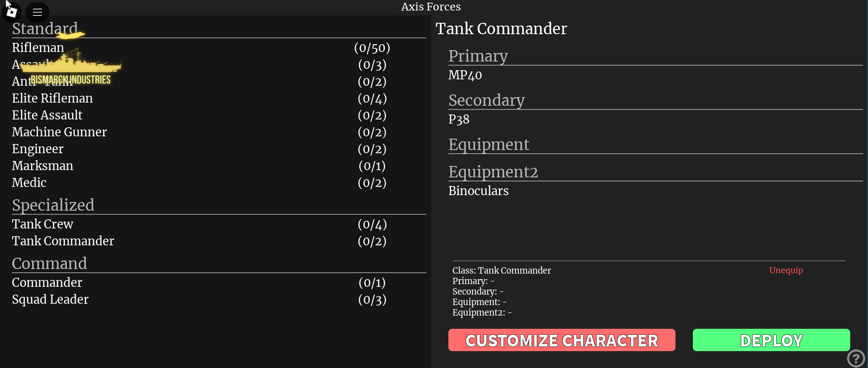Choose the Elite Assault class

point(219,115)
